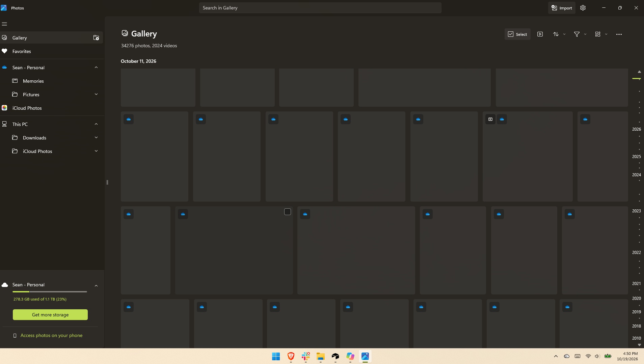Open Settings gear icon in title bar

[x=583, y=8]
